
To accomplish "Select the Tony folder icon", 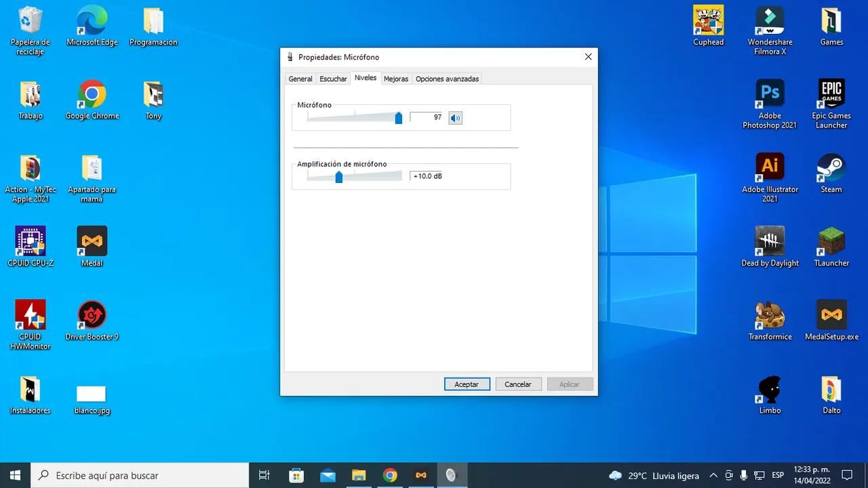I will click(x=153, y=100).
